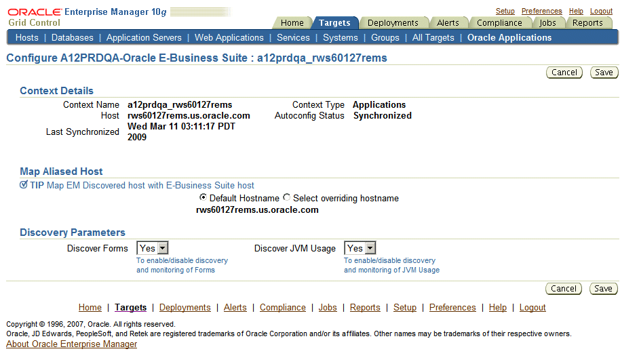The height and width of the screenshot is (364, 620).
Task: Click the Forms discovery hint text
Action: click(182, 265)
